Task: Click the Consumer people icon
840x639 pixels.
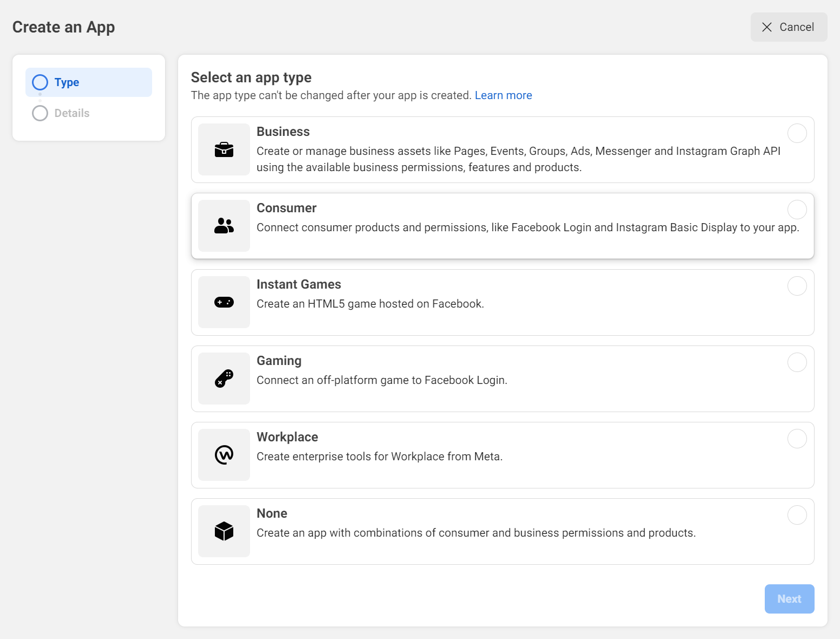Action: (224, 226)
